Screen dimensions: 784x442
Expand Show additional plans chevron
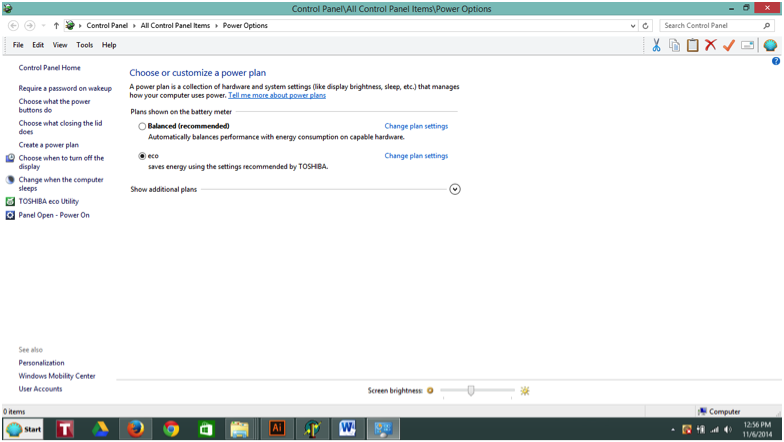coord(455,189)
